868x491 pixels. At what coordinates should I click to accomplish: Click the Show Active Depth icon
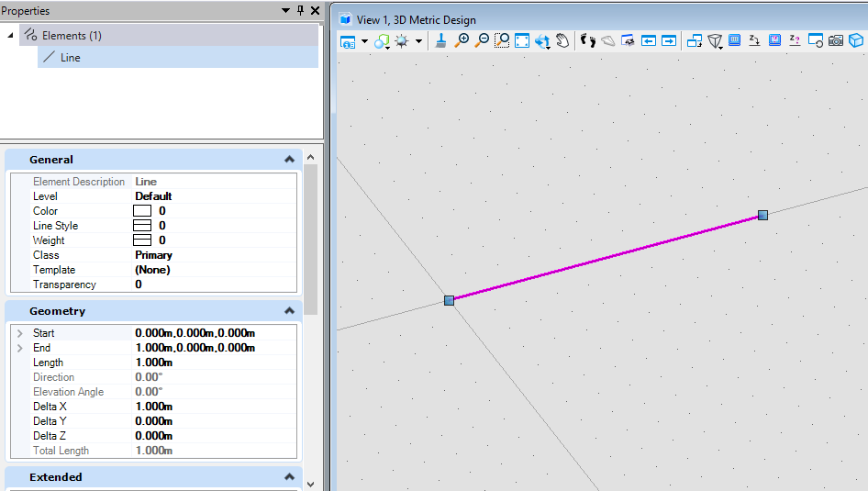795,39
